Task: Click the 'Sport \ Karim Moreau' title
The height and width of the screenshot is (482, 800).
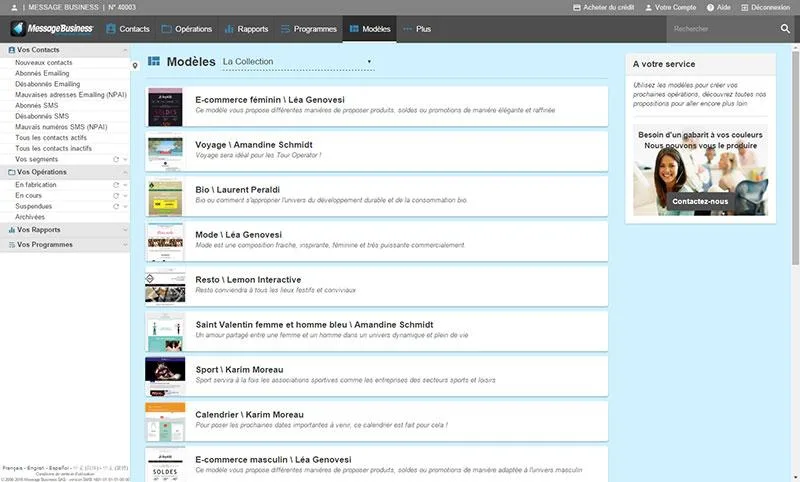Action: 239,370
